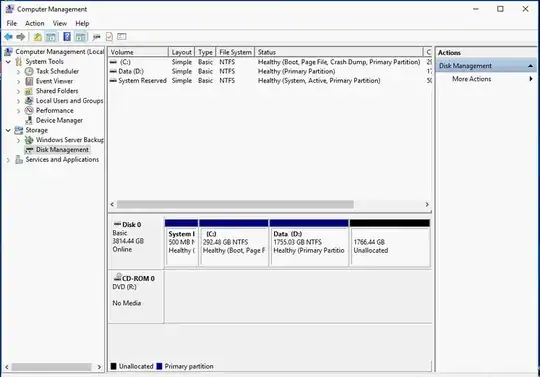The image size is (540, 377).
Task: Click the last toolbar icon for view settings
Action: coord(122,36)
